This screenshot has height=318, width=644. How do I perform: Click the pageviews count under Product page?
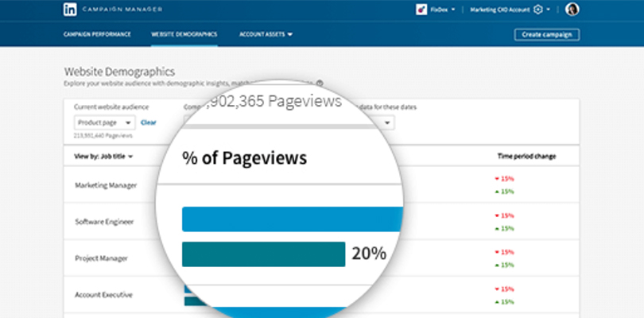pos(103,136)
